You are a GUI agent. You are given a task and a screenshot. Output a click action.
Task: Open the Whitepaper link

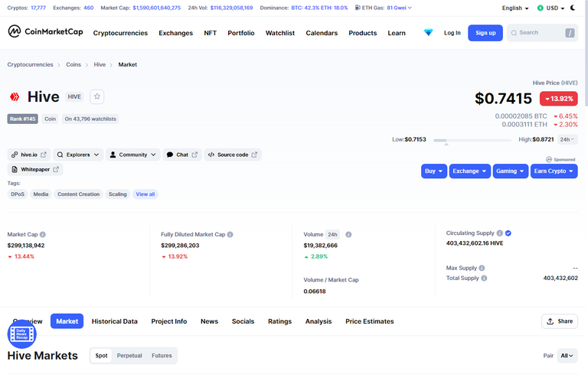click(35, 169)
